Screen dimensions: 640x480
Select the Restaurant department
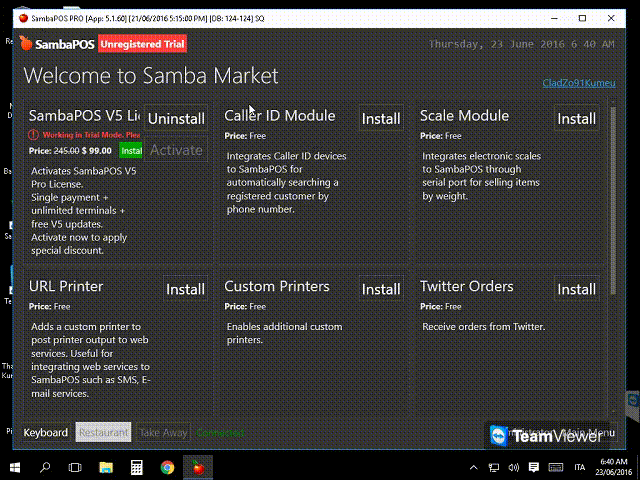(x=103, y=432)
